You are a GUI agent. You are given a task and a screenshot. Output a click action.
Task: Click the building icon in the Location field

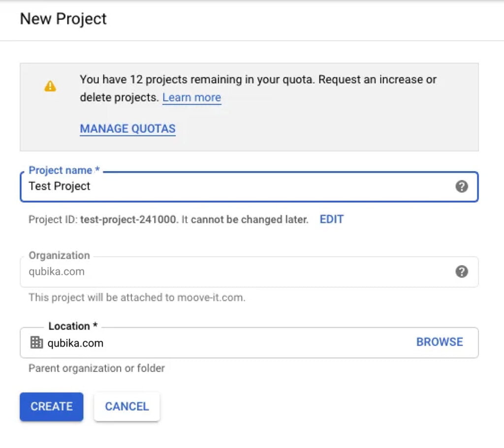point(36,342)
